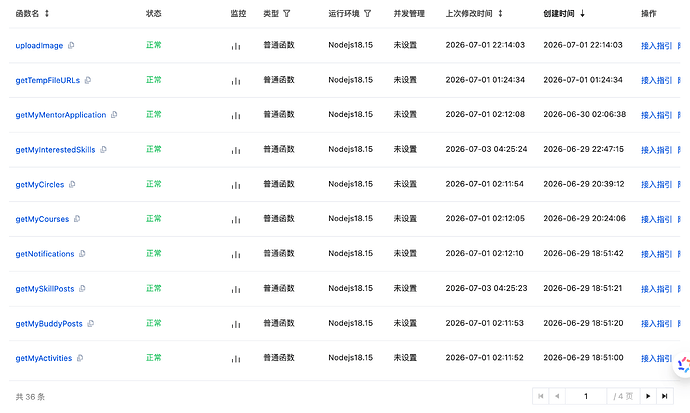The image size is (690, 413).
Task: Open monitoring chart for getMyActivities
Action: pos(236,358)
